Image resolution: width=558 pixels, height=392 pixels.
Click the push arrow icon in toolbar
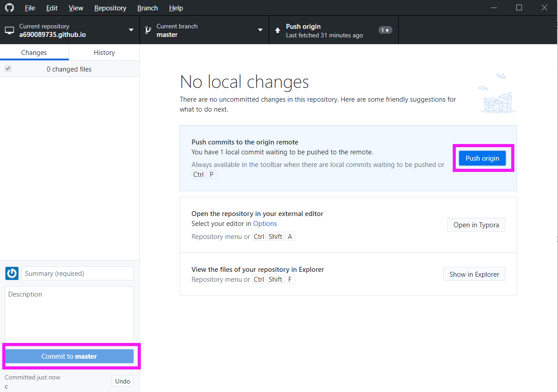277,31
